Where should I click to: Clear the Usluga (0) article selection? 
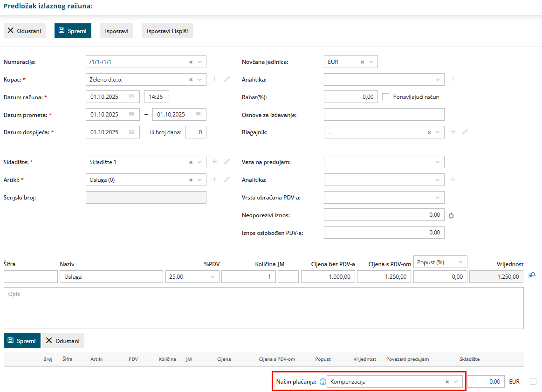click(191, 180)
